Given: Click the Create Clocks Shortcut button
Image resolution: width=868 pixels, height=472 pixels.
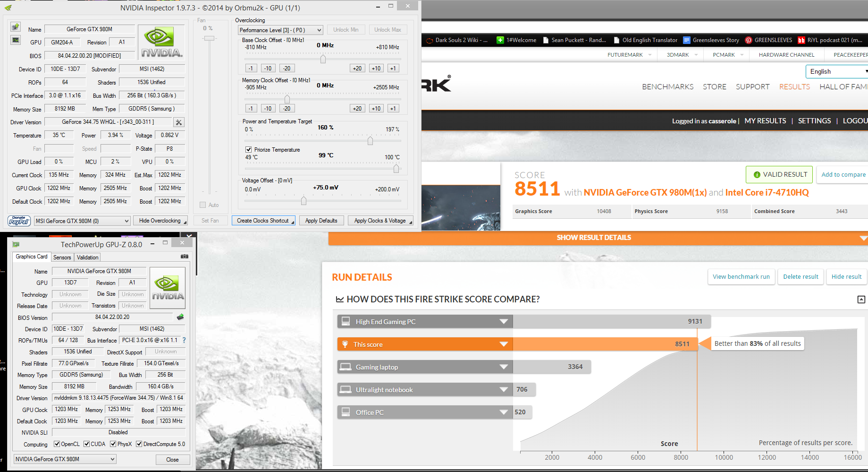Looking at the screenshot, I should pyautogui.click(x=263, y=221).
